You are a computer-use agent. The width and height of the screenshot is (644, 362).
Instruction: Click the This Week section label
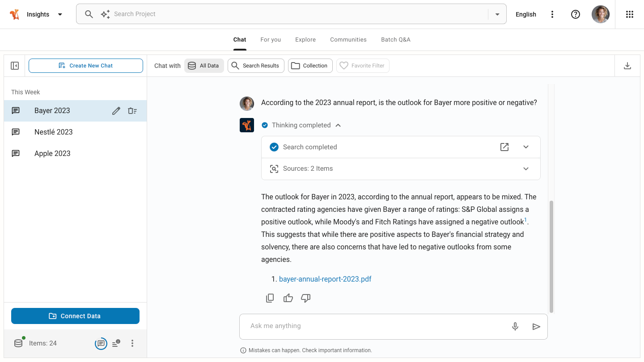[25, 92]
